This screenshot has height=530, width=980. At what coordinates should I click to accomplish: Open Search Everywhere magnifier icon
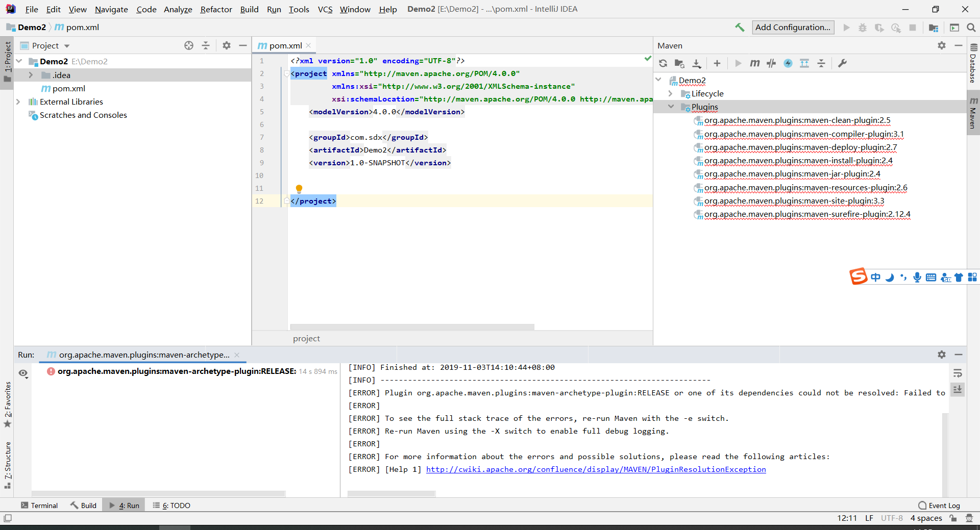[971, 28]
